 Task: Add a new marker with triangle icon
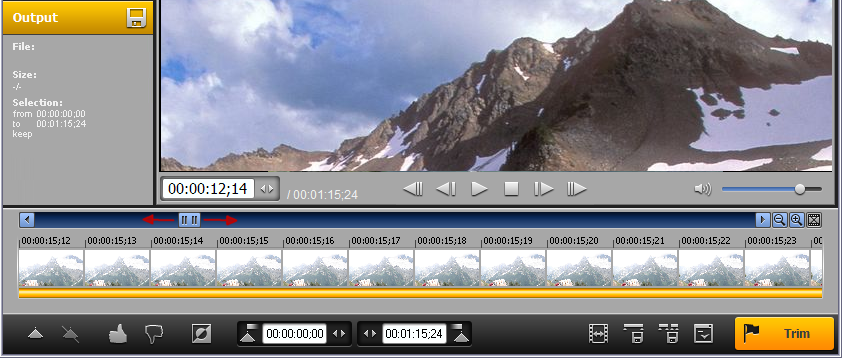pos(36,334)
